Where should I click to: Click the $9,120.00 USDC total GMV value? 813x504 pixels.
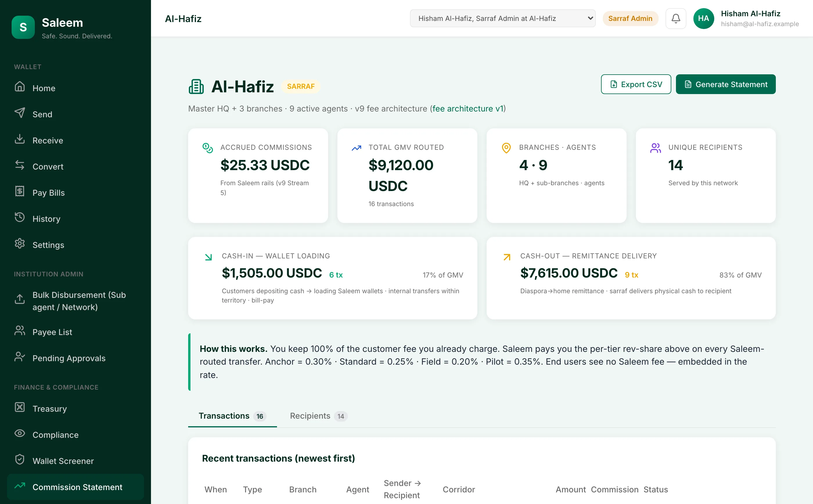[x=401, y=175]
